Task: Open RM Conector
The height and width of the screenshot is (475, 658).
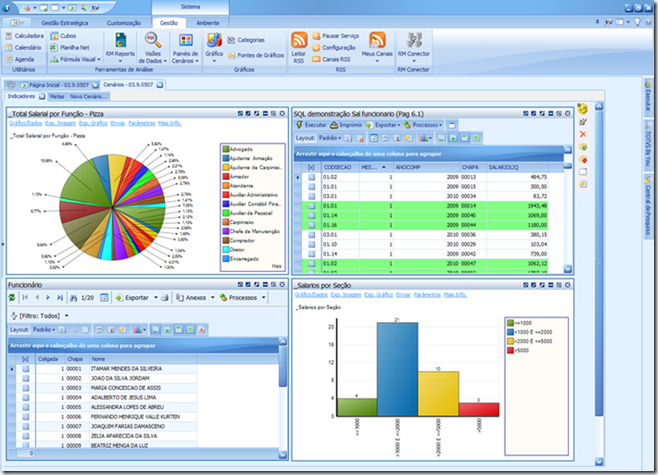Action: [414, 46]
